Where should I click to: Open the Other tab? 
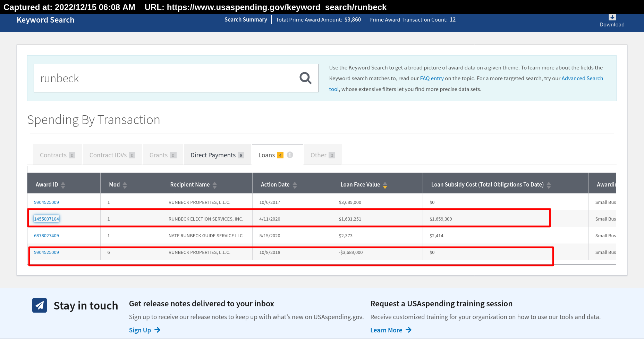point(323,155)
